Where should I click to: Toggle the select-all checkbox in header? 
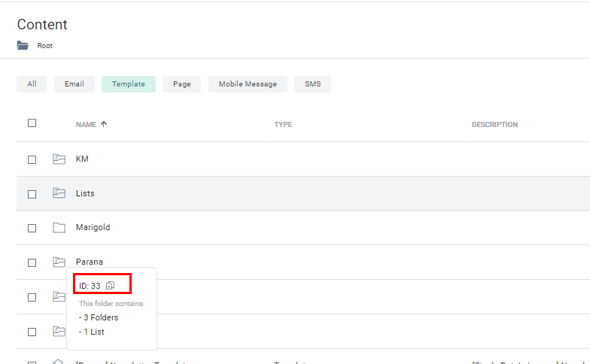tap(32, 123)
